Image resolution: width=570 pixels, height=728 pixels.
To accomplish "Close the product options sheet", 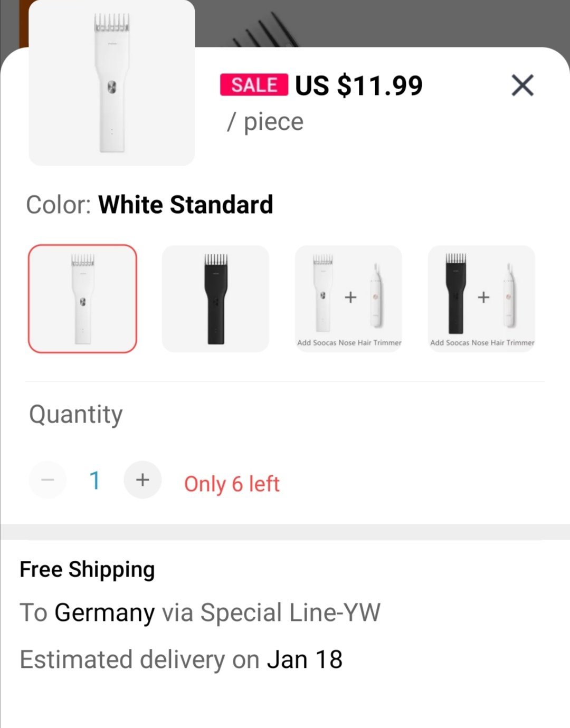I will click(522, 85).
